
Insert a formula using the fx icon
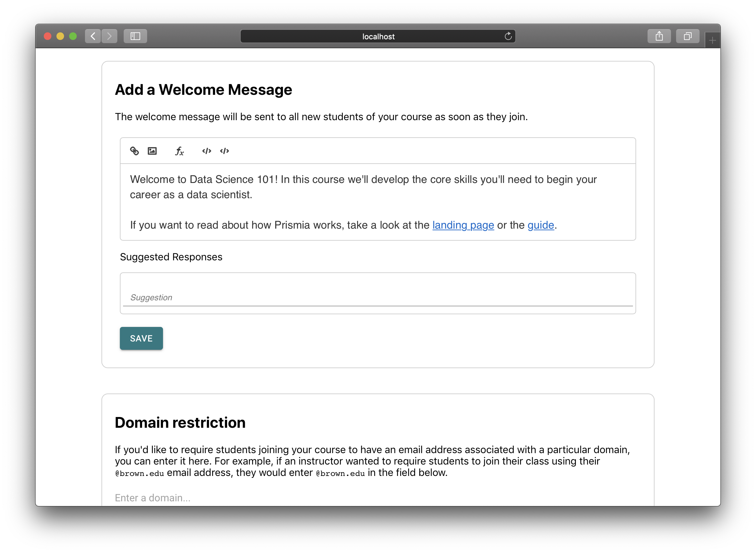click(x=179, y=151)
